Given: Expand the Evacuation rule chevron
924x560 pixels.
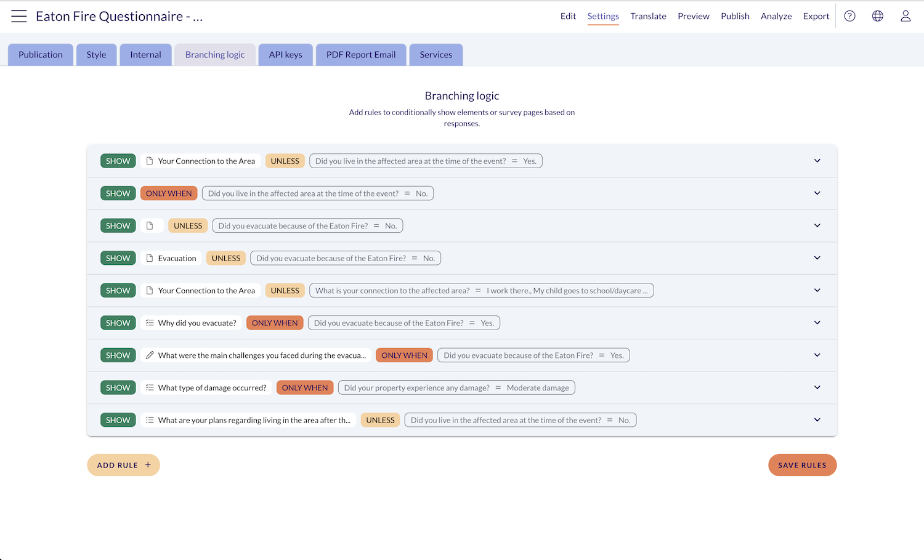Looking at the screenshot, I should point(817,258).
